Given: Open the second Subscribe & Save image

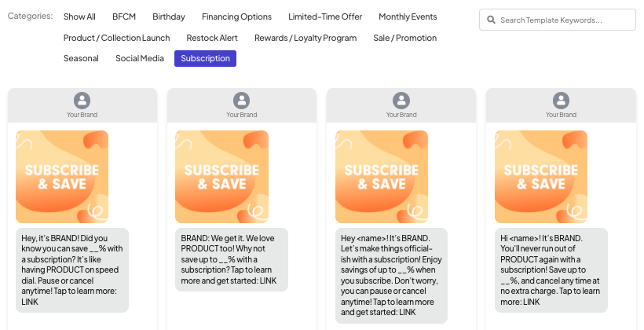Looking at the screenshot, I should 221,177.
